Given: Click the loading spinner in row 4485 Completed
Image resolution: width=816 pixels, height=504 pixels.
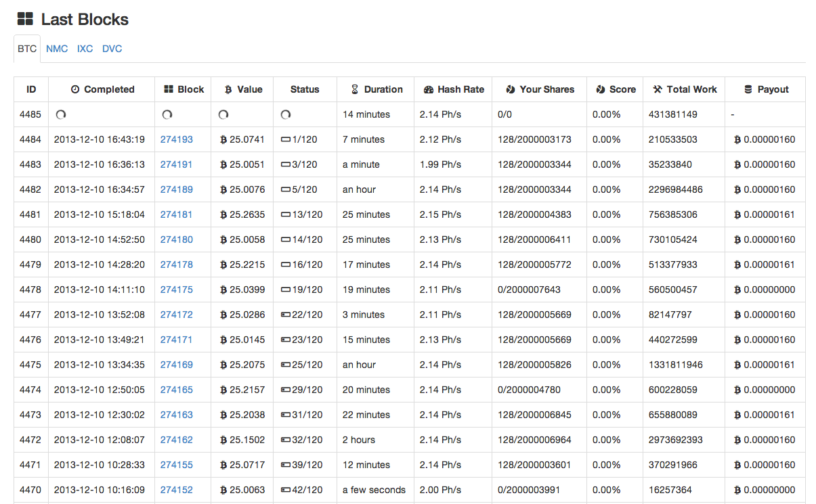Looking at the screenshot, I should click(60, 115).
